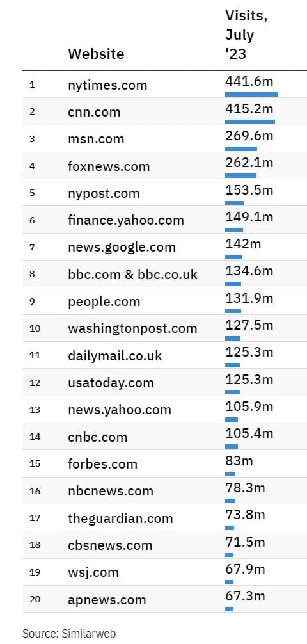Viewport: 307px width, 644px height.
Task: Click the dailymail.co.uk entry
Action: tap(115, 356)
